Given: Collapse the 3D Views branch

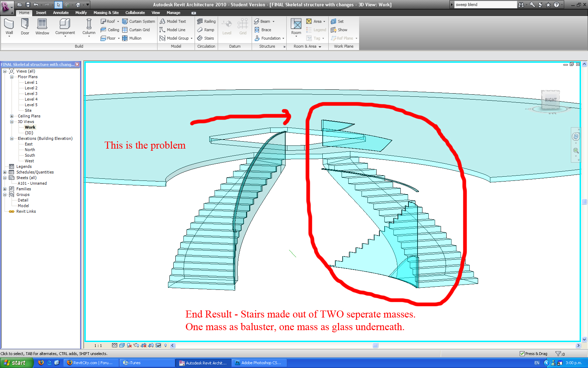Looking at the screenshot, I should (11, 122).
